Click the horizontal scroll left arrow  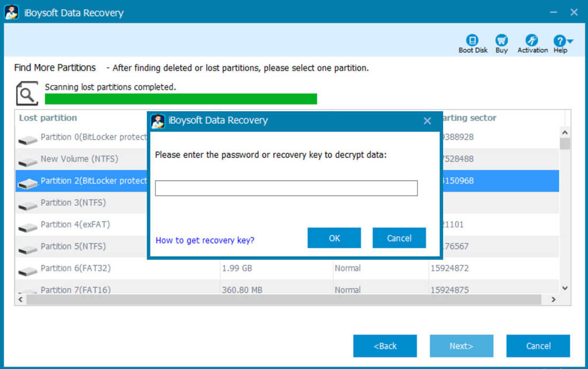(x=21, y=300)
